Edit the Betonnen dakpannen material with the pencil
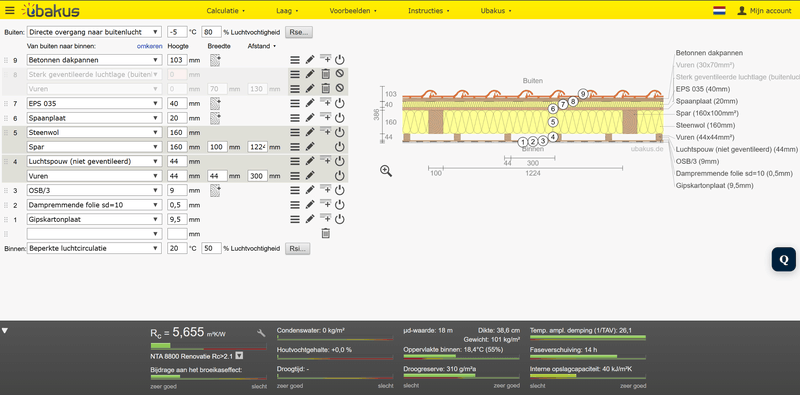The width and height of the screenshot is (800, 395). pyautogui.click(x=310, y=60)
